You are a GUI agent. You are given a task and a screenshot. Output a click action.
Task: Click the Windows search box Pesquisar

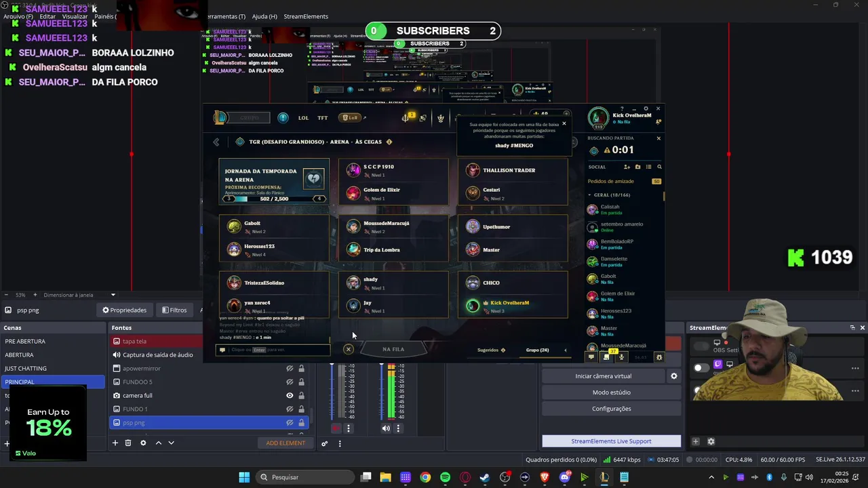click(x=306, y=477)
